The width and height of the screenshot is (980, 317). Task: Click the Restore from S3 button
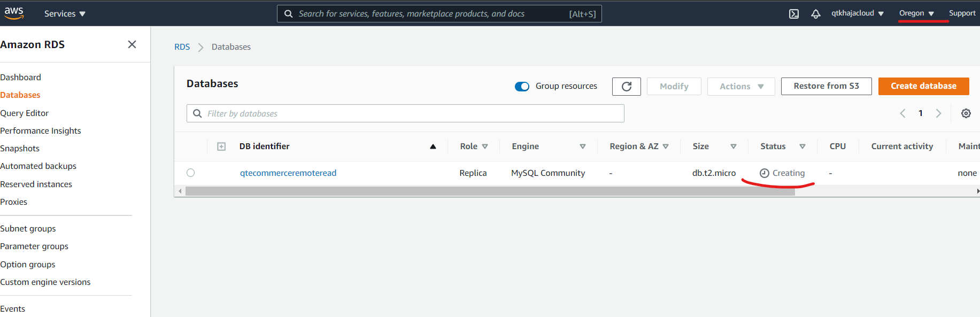[826, 86]
